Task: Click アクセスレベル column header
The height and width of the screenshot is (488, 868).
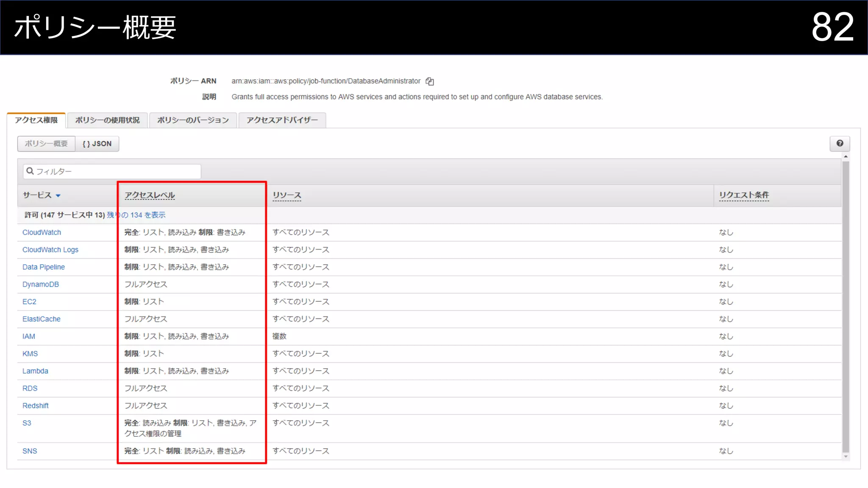Action: [150, 195]
